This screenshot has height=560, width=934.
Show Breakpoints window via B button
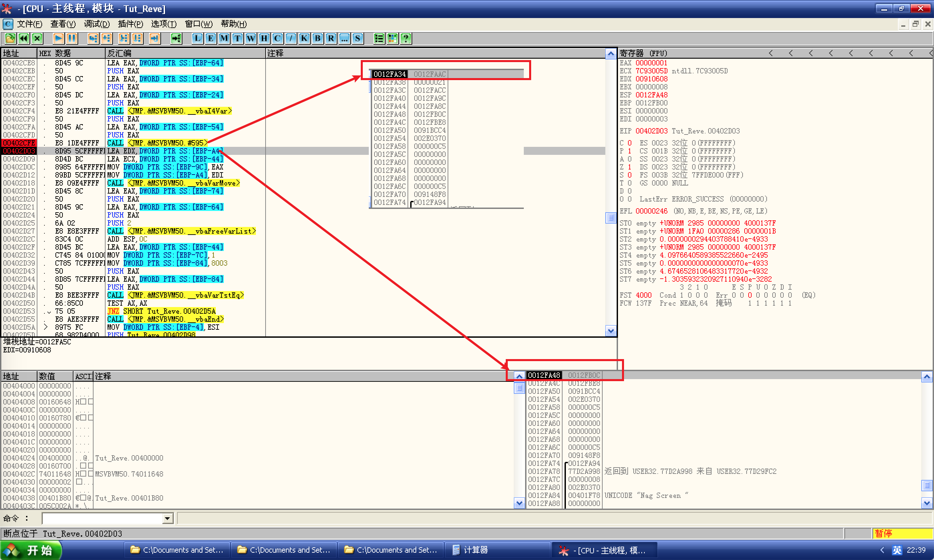[318, 38]
